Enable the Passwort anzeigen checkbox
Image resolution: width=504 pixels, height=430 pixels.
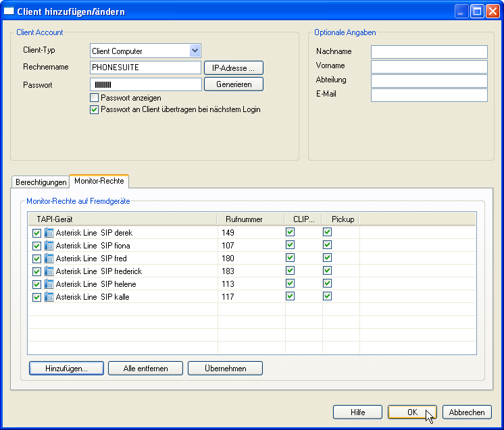(x=95, y=98)
